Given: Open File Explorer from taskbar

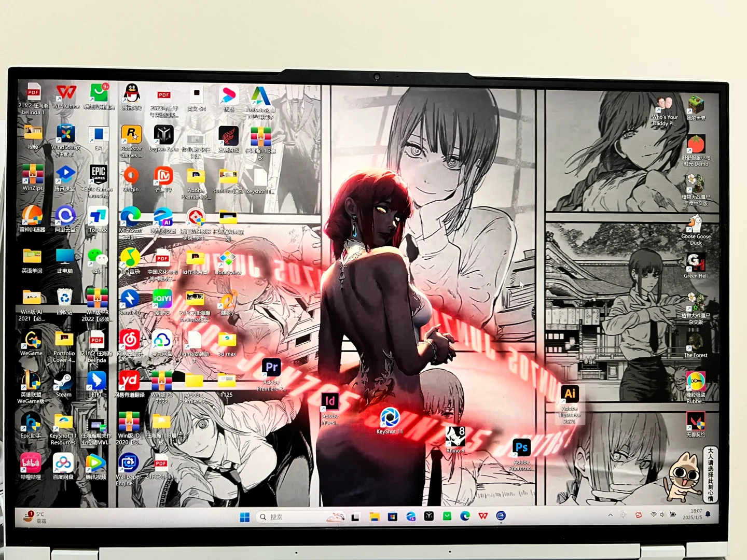Looking at the screenshot, I should 375,516.
